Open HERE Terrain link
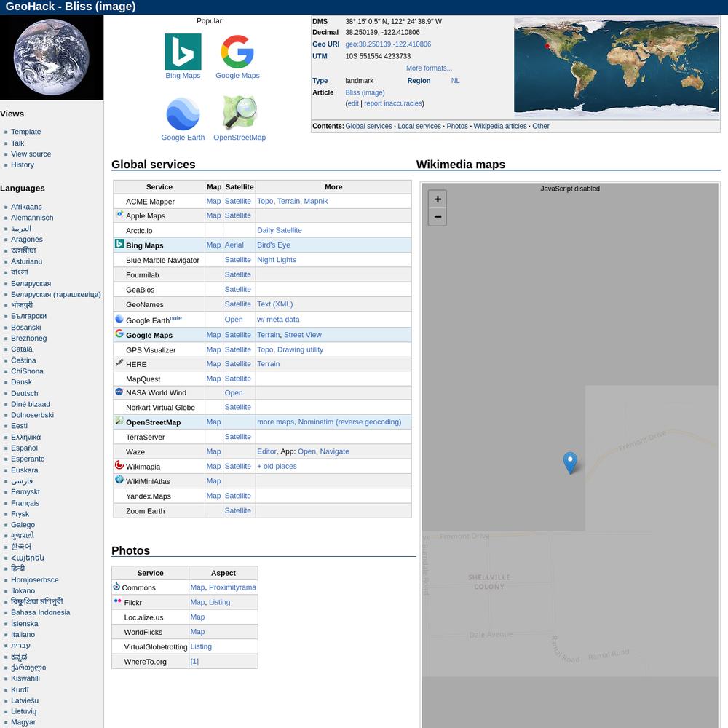Image resolution: width=728 pixels, height=728 pixels. (269, 364)
